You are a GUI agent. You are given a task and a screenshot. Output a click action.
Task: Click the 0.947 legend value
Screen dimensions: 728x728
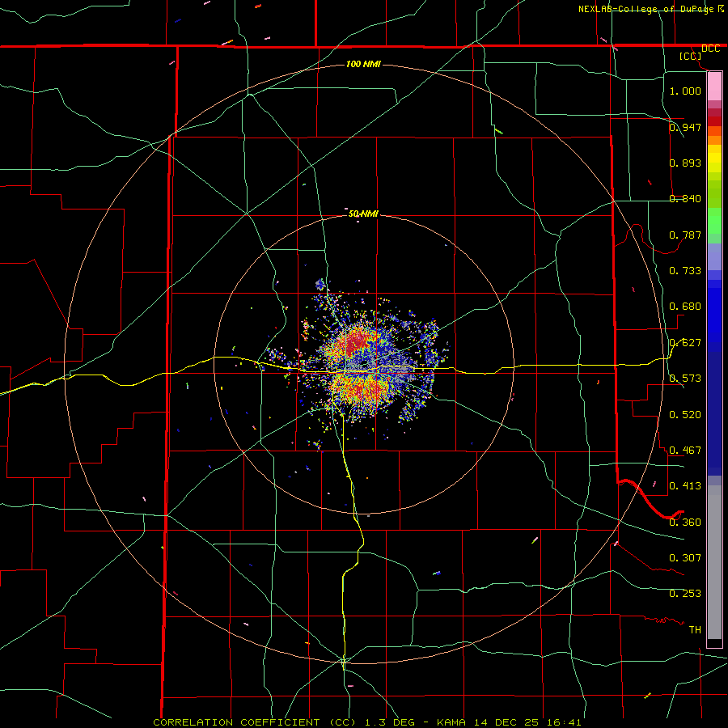click(685, 127)
